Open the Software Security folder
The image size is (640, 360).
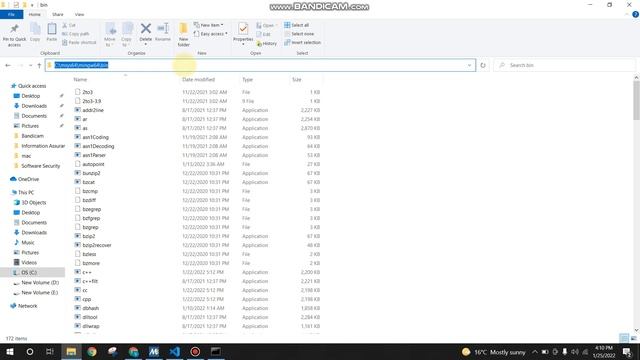pos(40,166)
